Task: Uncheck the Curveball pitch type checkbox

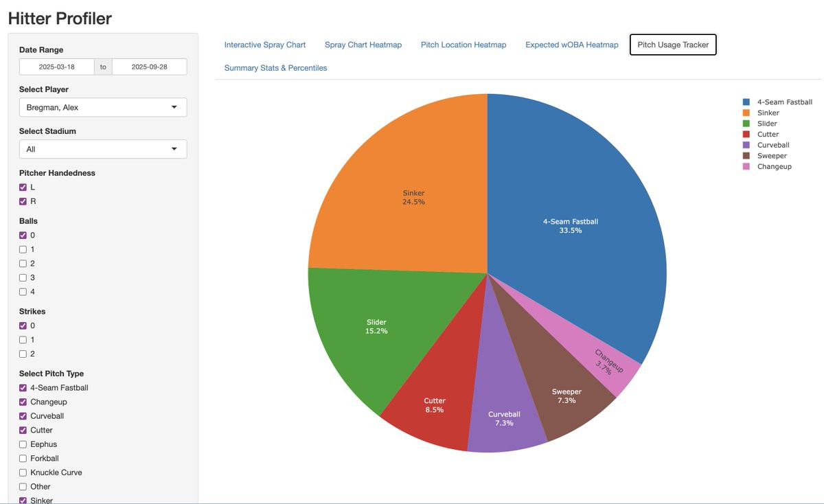Action: pos(23,416)
